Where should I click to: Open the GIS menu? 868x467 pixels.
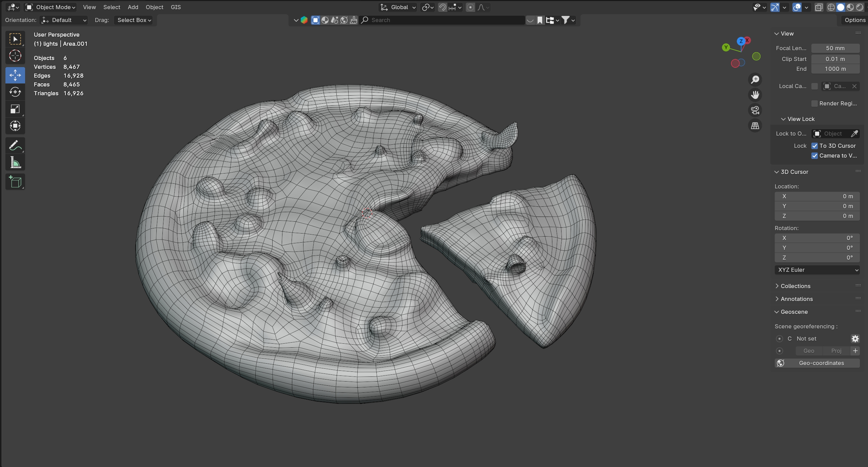click(176, 7)
